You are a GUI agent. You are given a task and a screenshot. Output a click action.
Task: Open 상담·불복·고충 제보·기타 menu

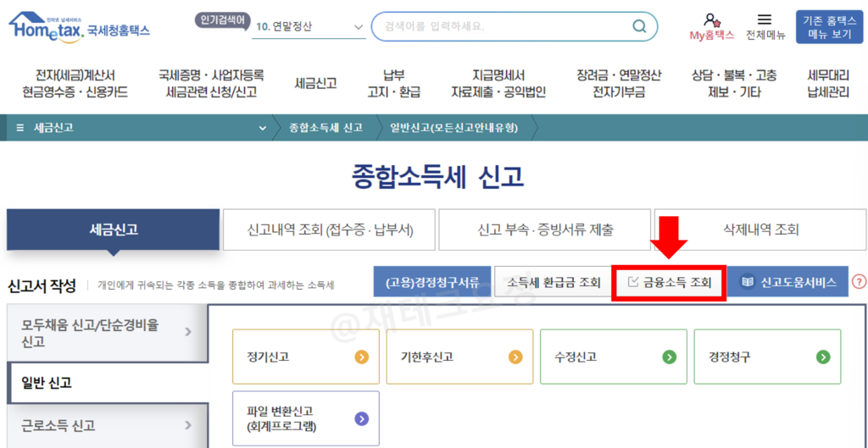pos(734,84)
